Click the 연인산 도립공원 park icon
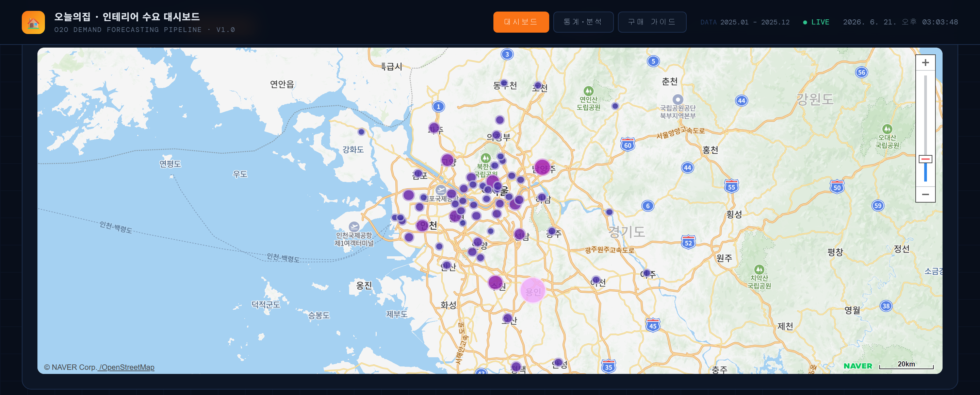980x395 pixels. [589, 91]
